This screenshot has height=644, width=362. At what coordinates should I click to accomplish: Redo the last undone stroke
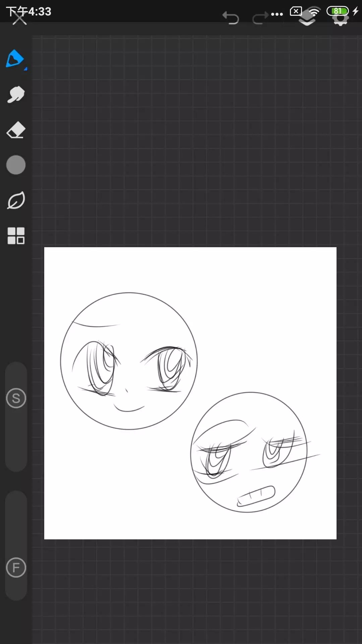tap(260, 18)
